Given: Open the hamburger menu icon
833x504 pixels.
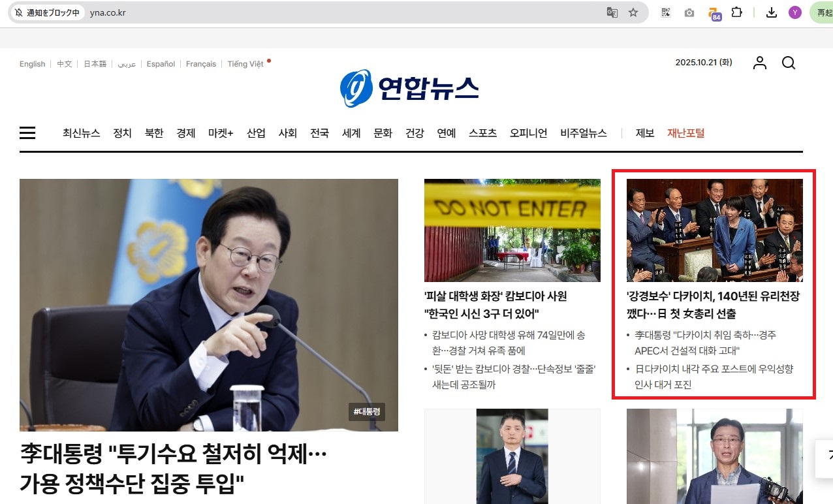Looking at the screenshot, I should 27,133.
